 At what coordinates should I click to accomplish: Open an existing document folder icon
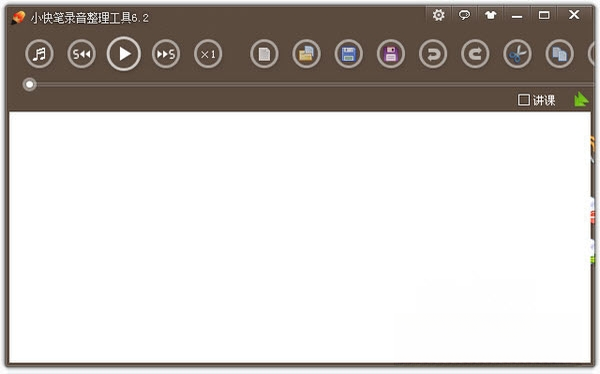307,54
